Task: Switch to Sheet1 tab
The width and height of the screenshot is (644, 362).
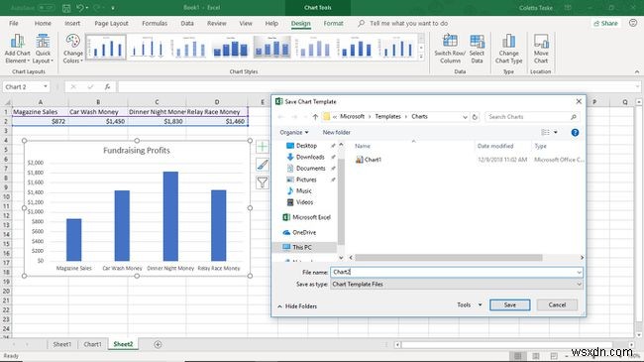Action: [x=62, y=345]
